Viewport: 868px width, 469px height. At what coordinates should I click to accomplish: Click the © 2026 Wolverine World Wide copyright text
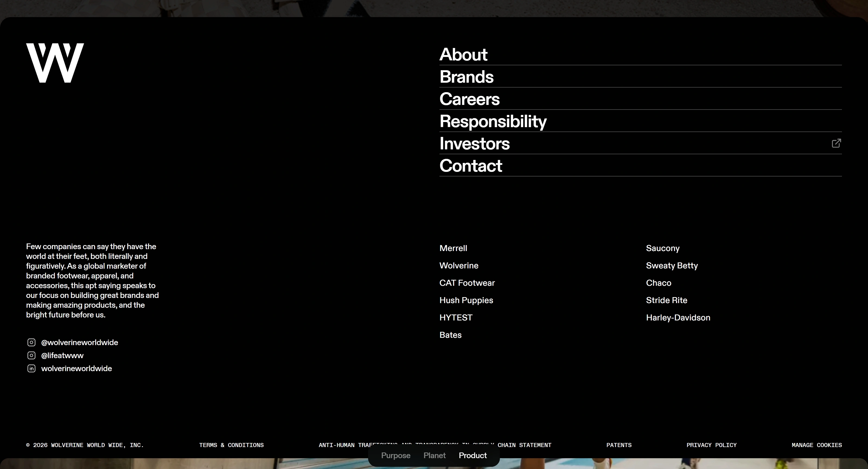(x=85, y=445)
